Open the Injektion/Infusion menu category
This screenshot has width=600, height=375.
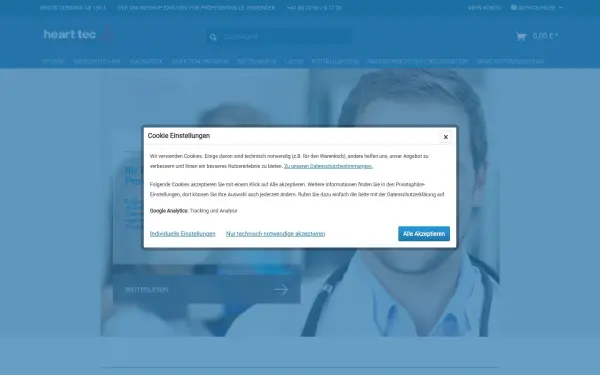tap(200, 62)
